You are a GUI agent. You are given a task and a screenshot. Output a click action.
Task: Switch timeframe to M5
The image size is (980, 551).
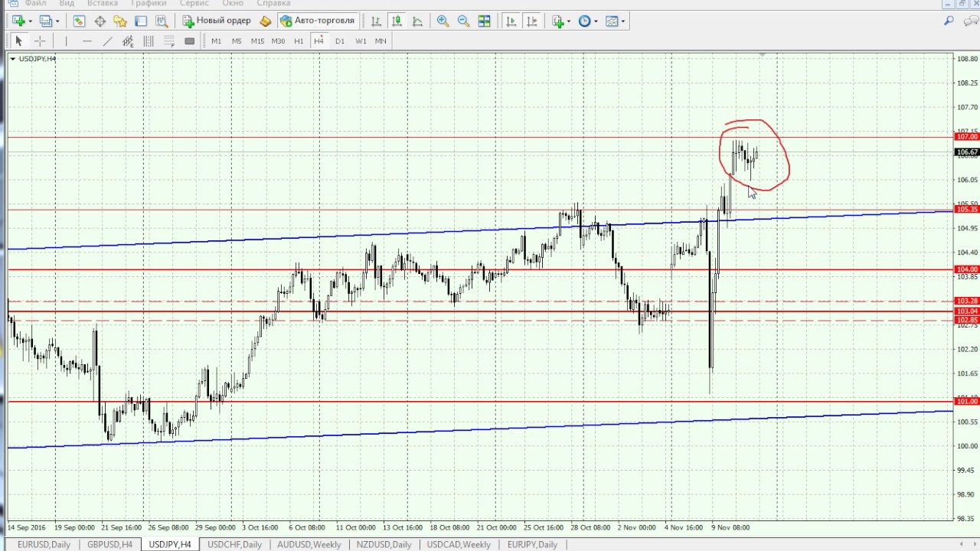(237, 41)
